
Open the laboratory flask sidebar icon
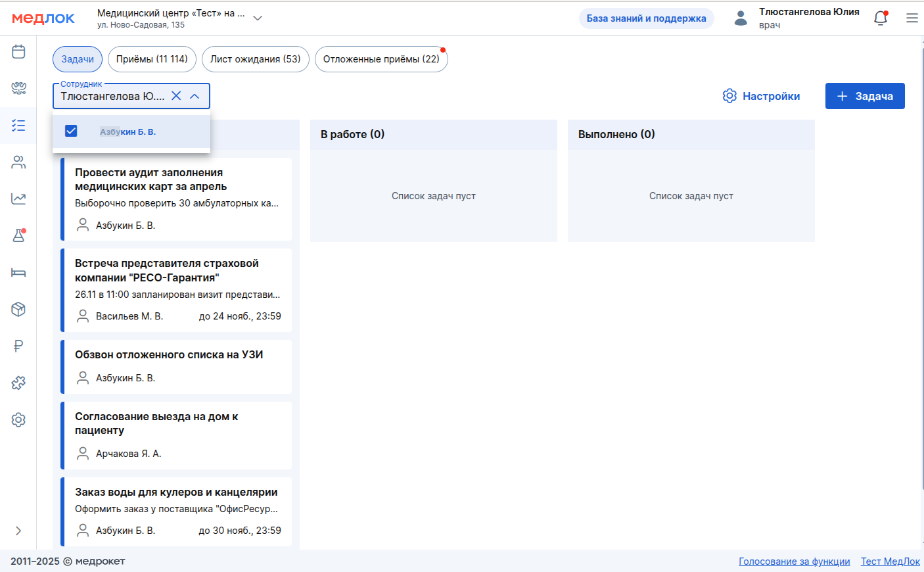18,235
